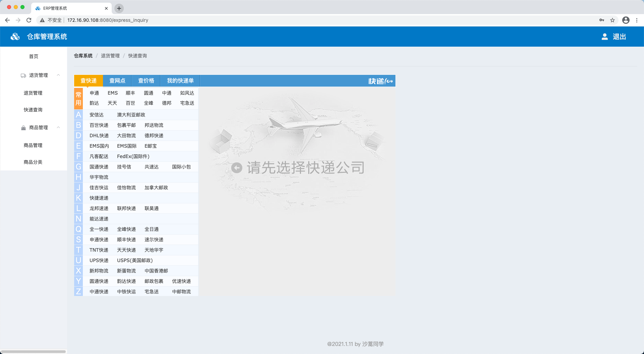Open 商品分类 in the sidebar

click(33, 162)
